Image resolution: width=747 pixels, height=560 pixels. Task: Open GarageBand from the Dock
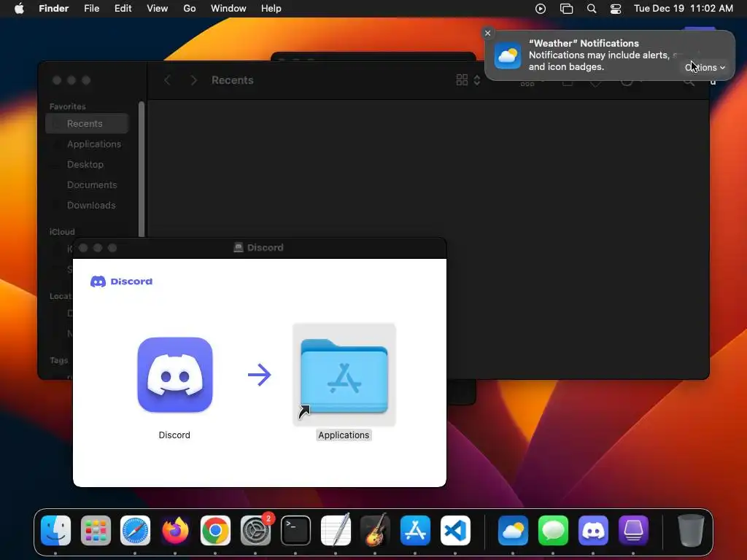376,530
